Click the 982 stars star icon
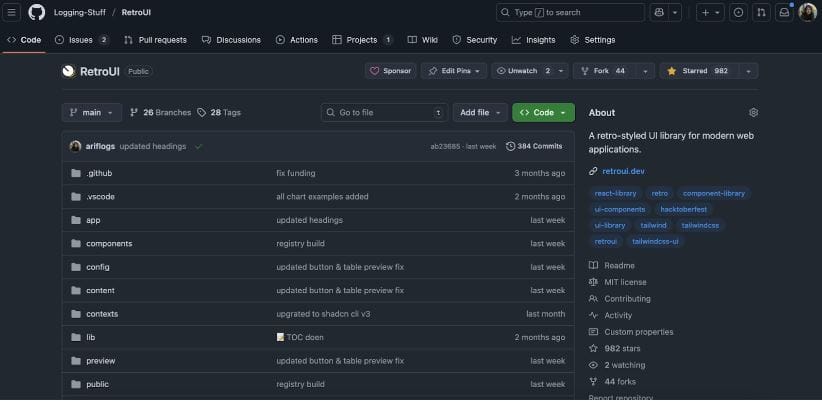 pyautogui.click(x=593, y=349)
